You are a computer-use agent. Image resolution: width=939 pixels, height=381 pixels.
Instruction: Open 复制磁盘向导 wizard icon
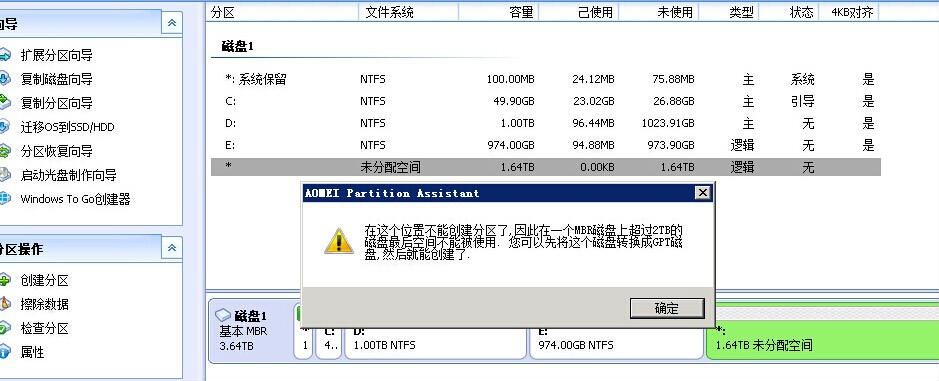point(5,78)
